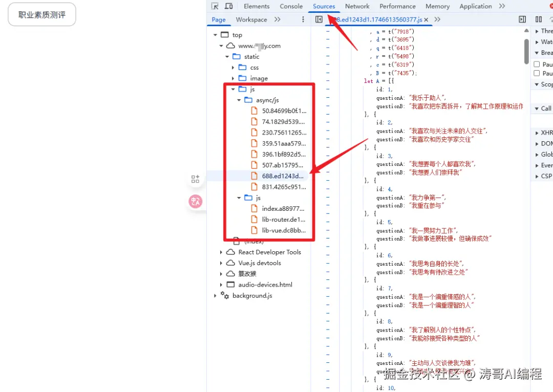Viewport: 553px width, 392px height.
Task: Expand Vue.js devtools node
Action: tap(221, 263)
